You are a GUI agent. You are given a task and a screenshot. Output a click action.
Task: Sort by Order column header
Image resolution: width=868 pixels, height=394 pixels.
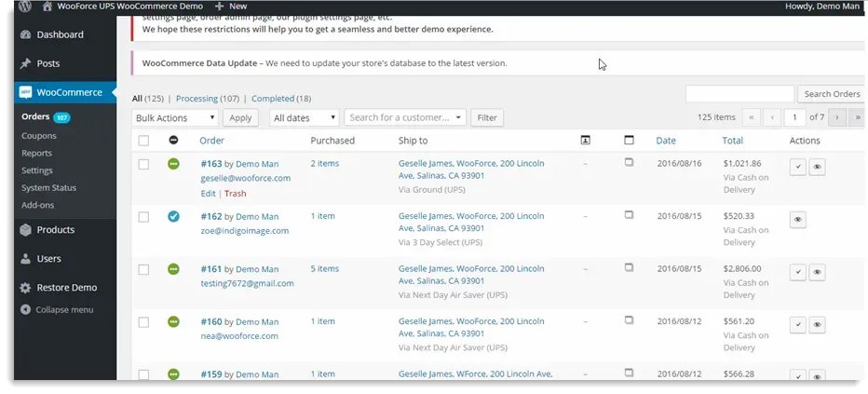[212, 141]
